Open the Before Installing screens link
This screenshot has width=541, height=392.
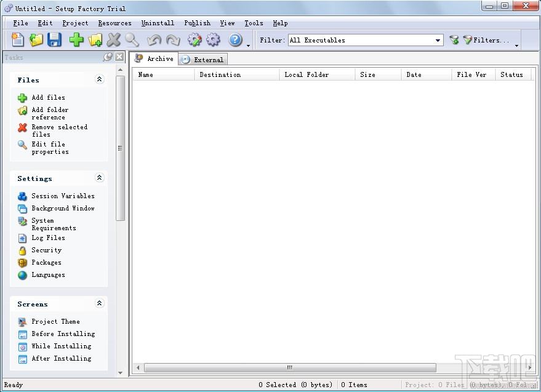point(63,334)
